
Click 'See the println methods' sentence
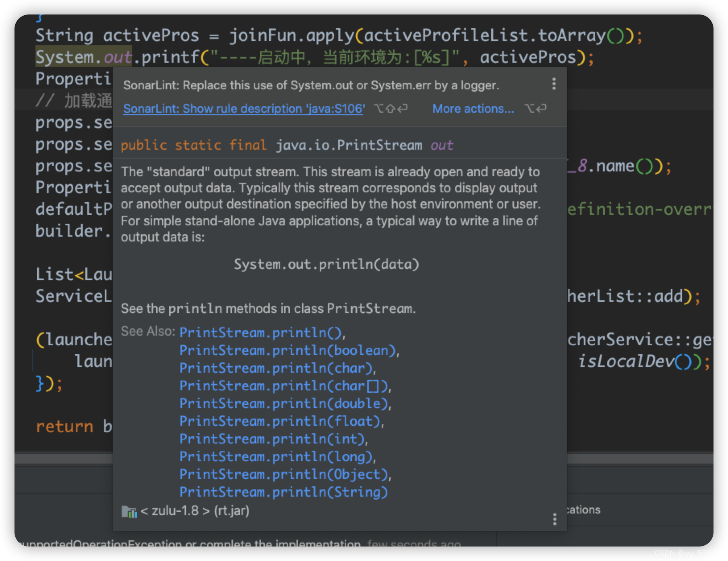[x=268, y=309]
